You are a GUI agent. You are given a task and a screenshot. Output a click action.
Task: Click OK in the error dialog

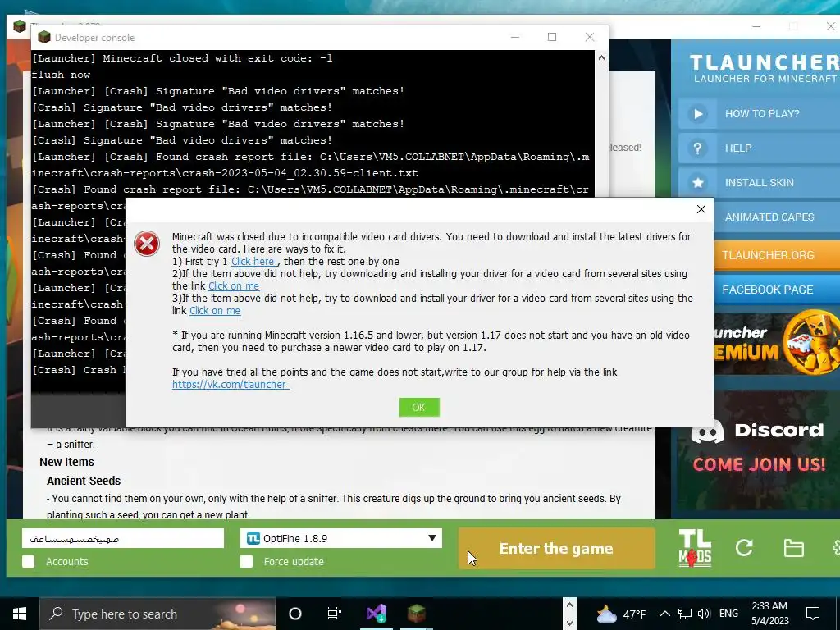(x=419, y=407)
